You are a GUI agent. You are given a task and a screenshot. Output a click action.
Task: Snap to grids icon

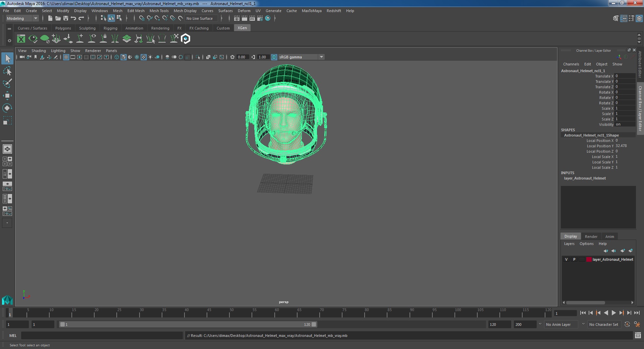coord(142,18)
